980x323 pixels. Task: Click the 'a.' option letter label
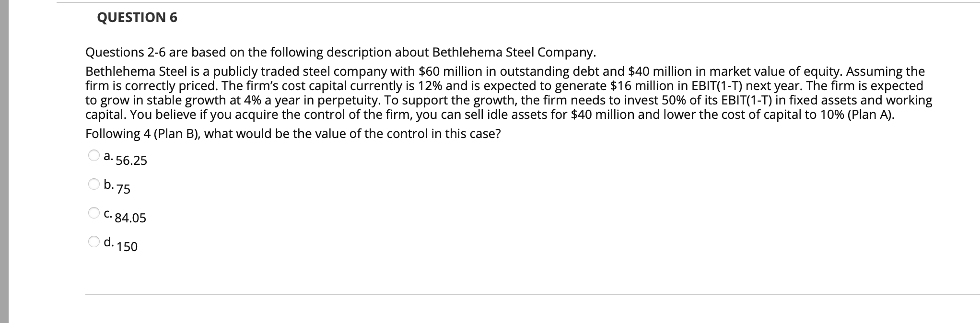point(108,156)
